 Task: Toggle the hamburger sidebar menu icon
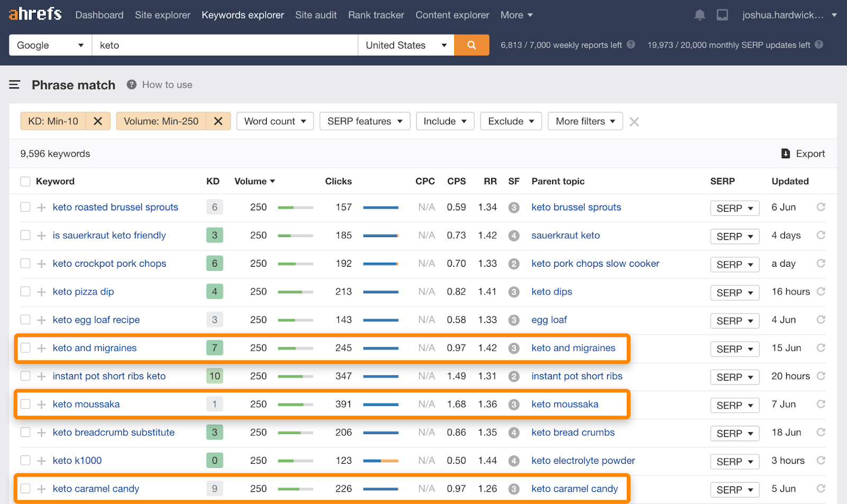click(x=15, y=85)
